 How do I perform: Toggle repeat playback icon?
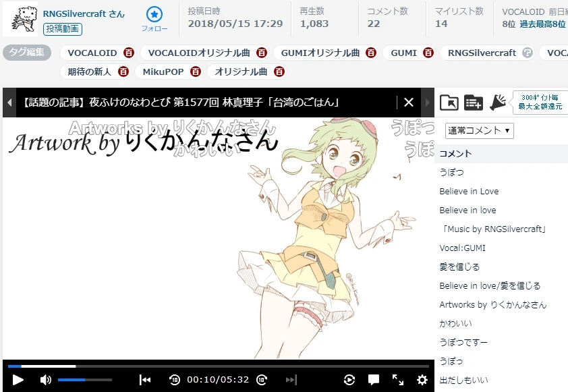coord(349,380)
